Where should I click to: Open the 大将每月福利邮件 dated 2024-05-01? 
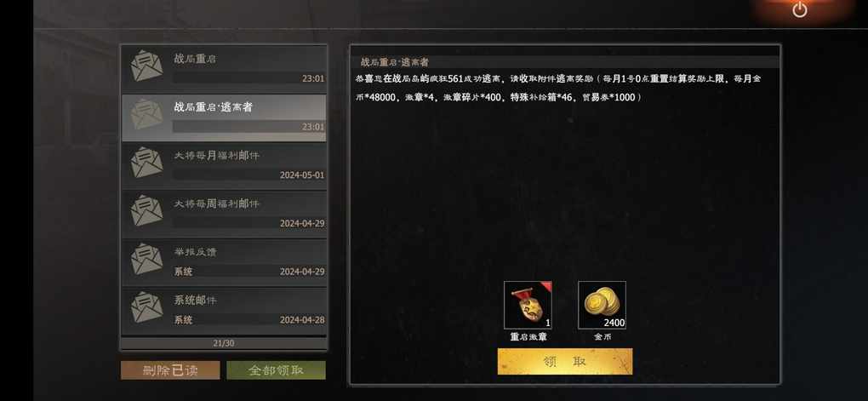click(x=224, y=166)
